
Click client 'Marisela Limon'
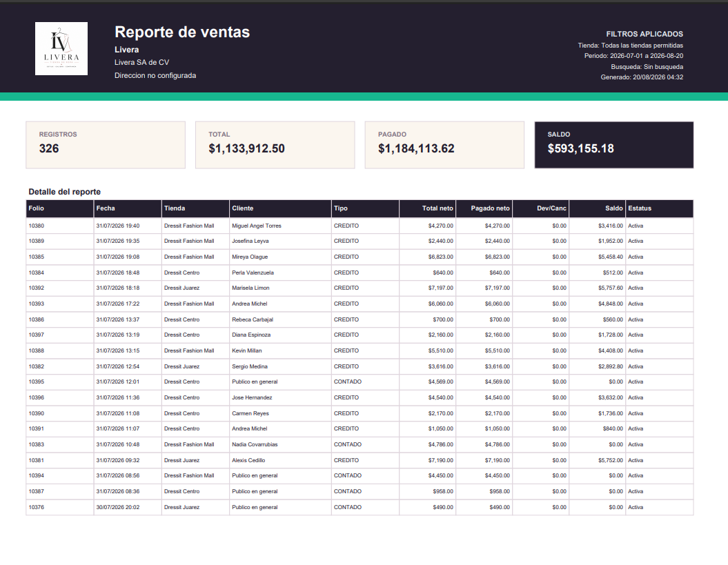pyautogui.click(x=250, y=288)
